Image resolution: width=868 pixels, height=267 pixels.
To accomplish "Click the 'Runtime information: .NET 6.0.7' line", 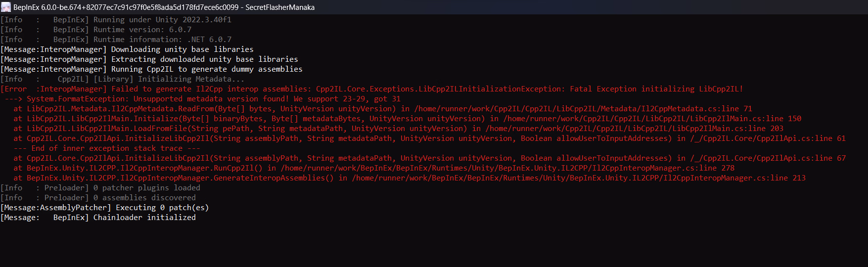I will (116, 40).
